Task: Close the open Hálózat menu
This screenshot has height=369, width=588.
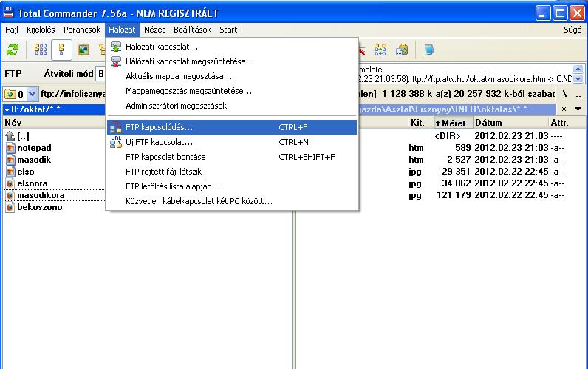Action: click(122, 30)
